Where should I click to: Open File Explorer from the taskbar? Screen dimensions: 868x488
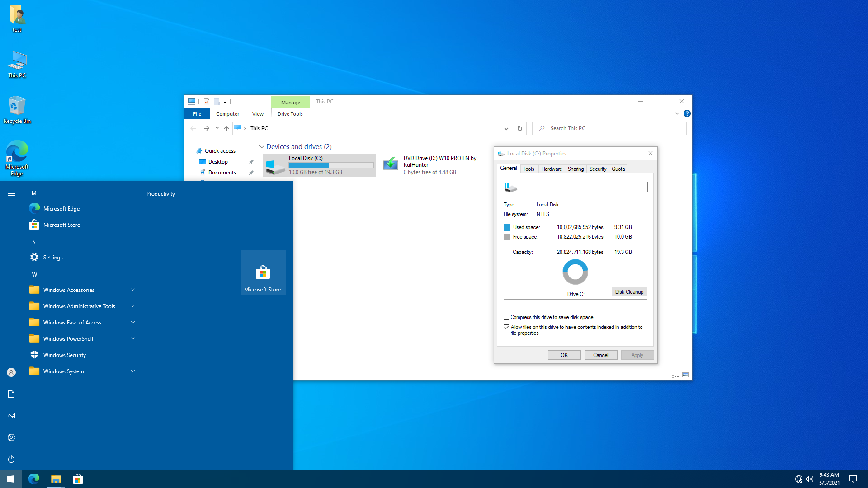point(56,479)
